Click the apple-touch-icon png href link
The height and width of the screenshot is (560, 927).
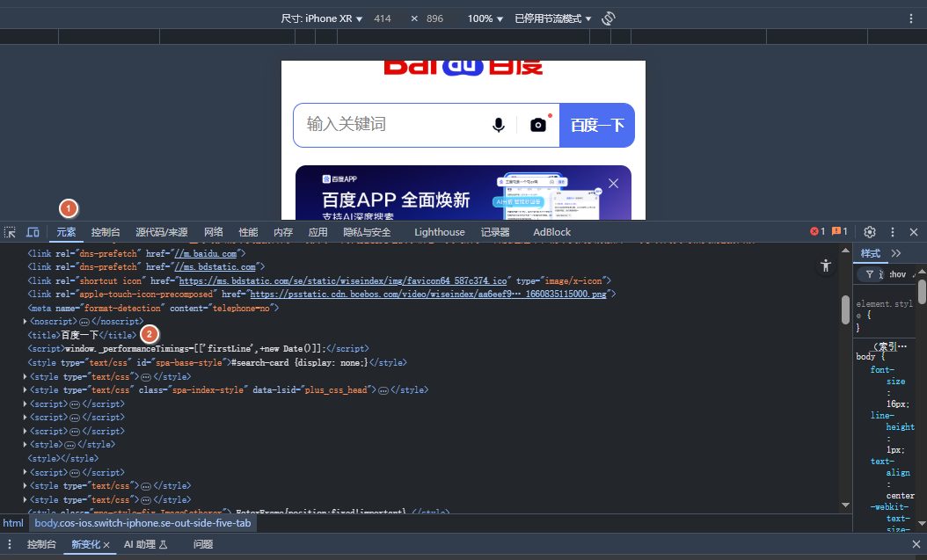428,295
